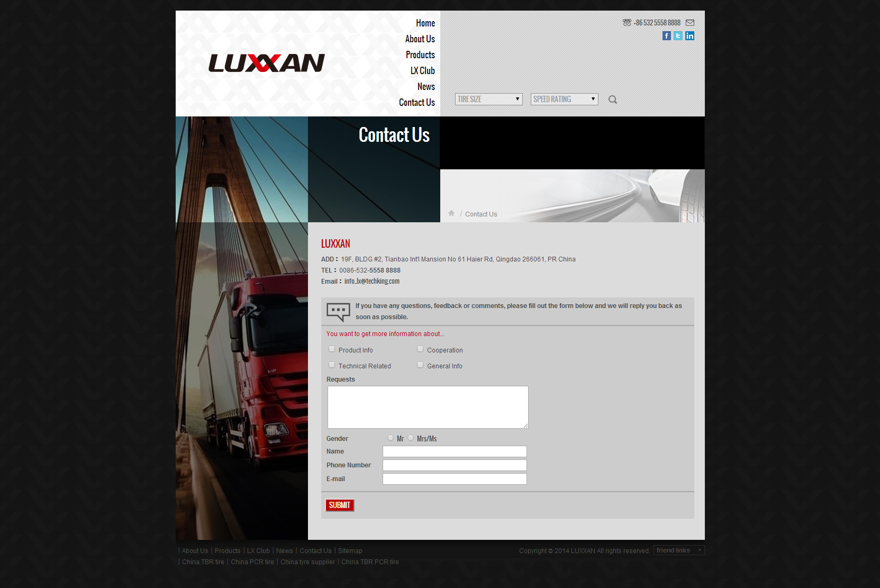
Task: Select the Mr gender radio button
Action: (x=391, y=438)
